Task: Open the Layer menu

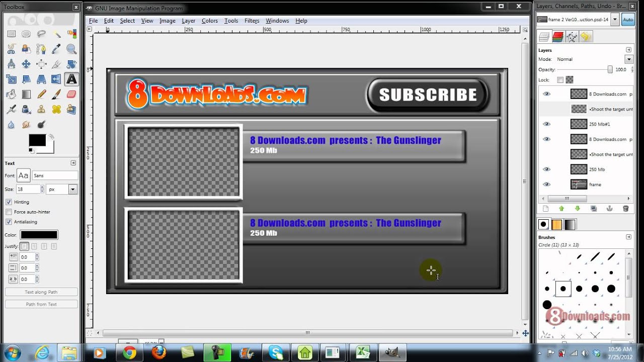Action: tap(189, 21)
